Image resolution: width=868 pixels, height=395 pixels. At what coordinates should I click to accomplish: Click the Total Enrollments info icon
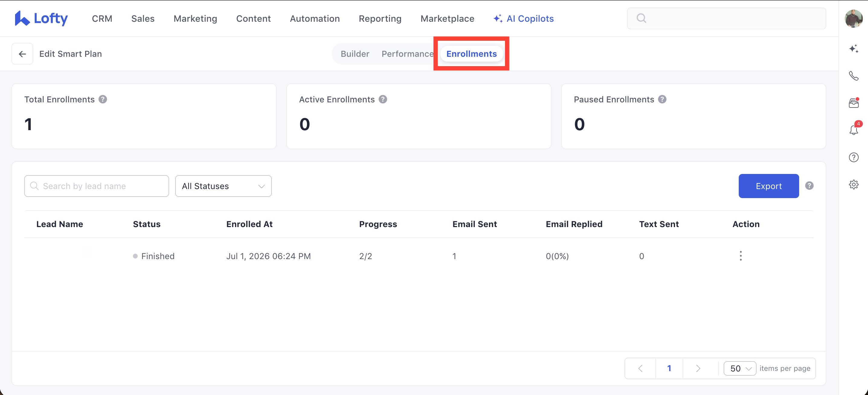click(103, 99)
